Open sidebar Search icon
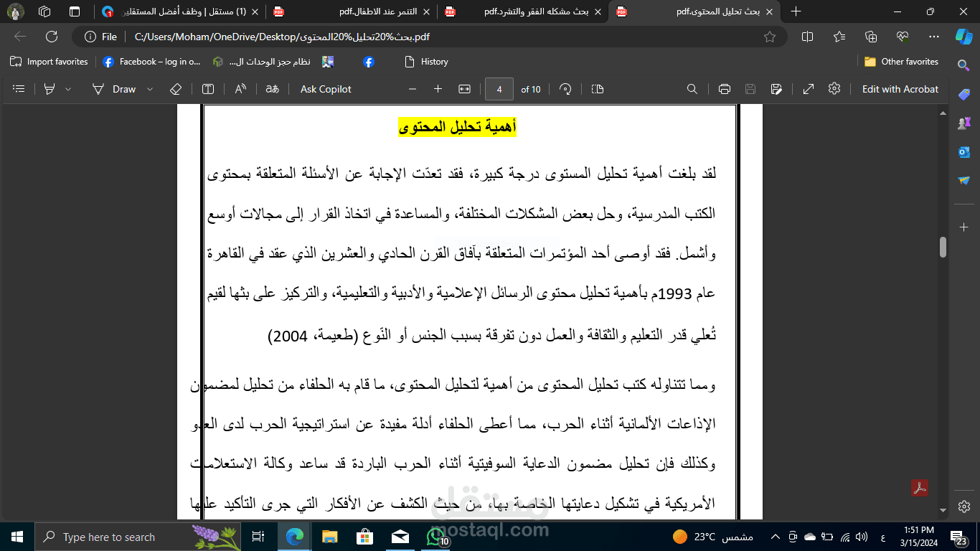This screenshot has height=551, width=980. [x=963, y=65]
